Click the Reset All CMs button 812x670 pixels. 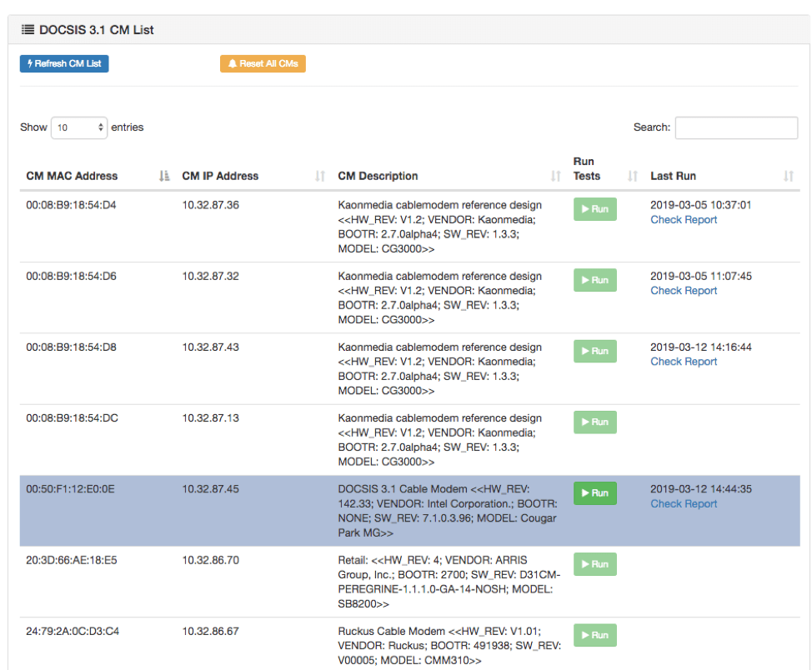263,62
